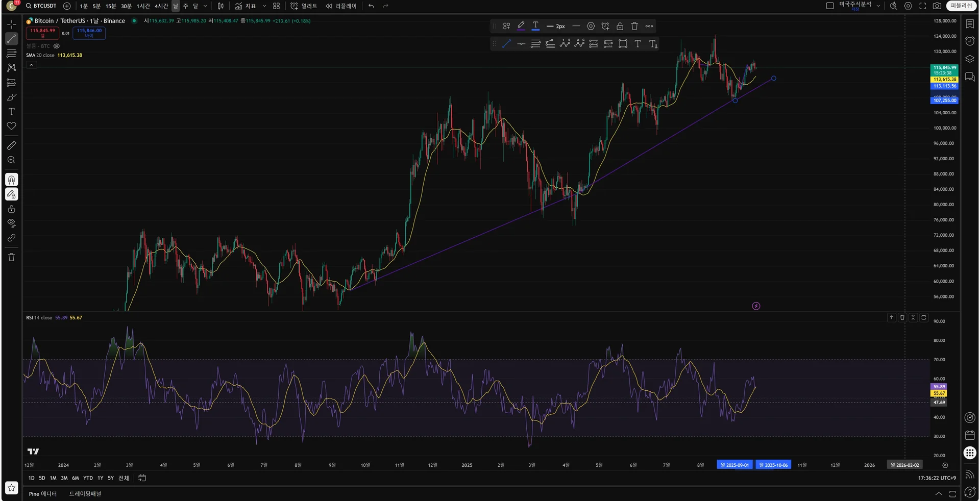This screenshot has width=980, height=501.
Task: Open the heart icons tool in sidebar
Action: (11, 126)
